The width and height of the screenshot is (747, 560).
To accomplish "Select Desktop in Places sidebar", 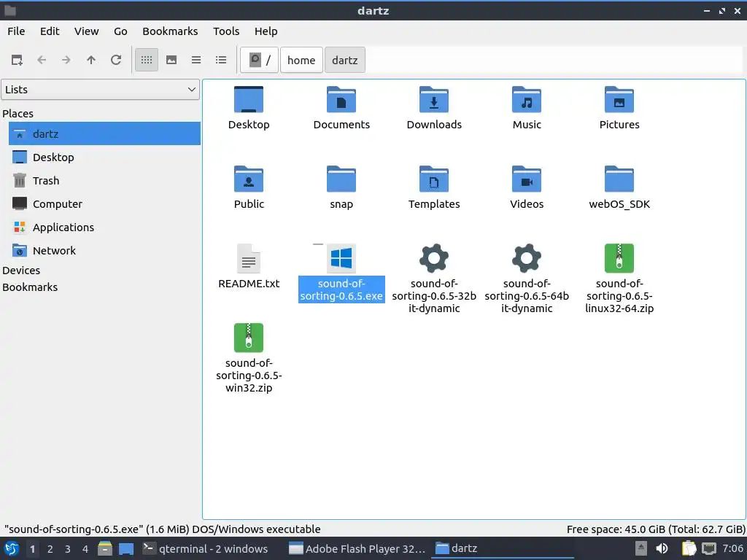I will tap(104, 157).
